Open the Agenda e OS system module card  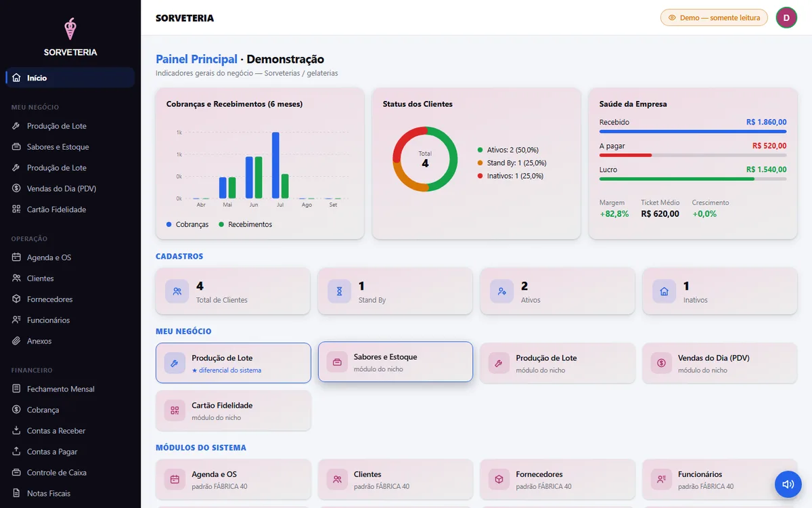pos(233,480)
